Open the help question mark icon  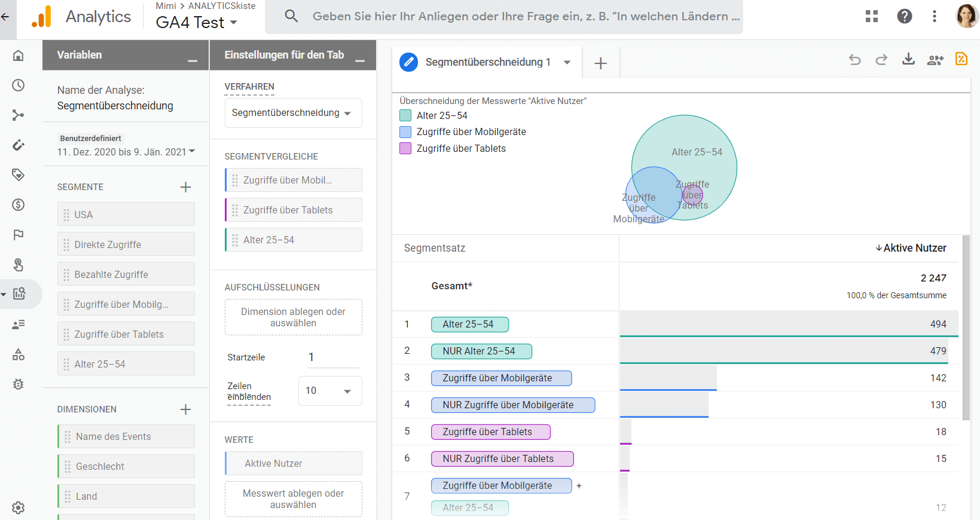[904, 16]
